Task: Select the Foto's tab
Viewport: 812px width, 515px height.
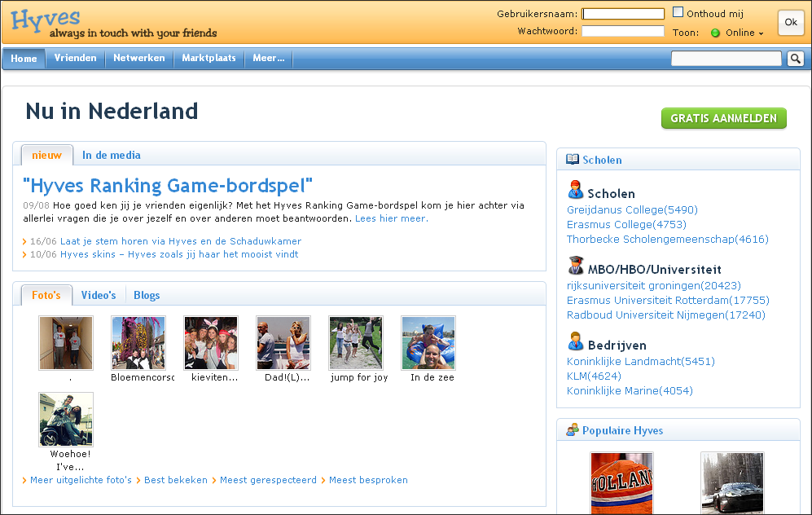Action: pyautogui.click(x=46, y=295)
